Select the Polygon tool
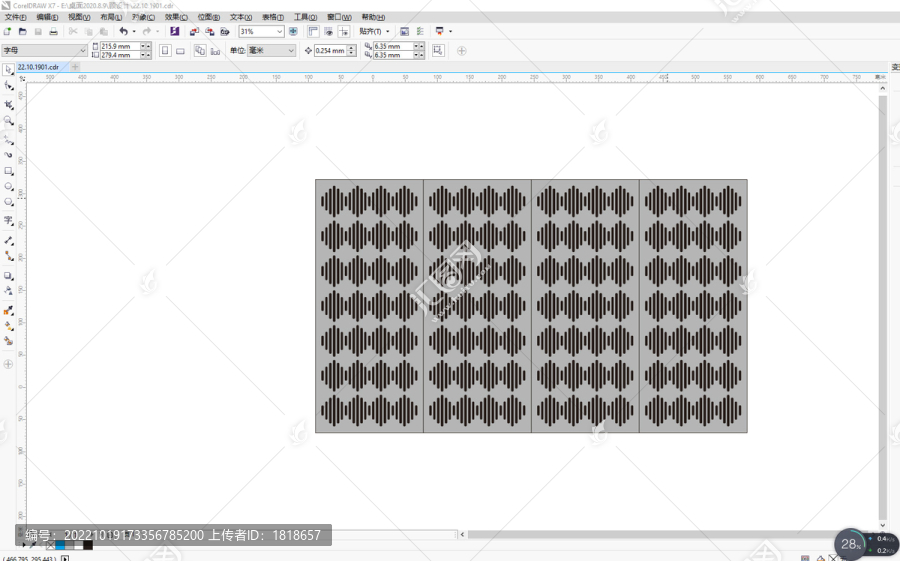Screen dimensions: 900x561 tap(8, 202)
